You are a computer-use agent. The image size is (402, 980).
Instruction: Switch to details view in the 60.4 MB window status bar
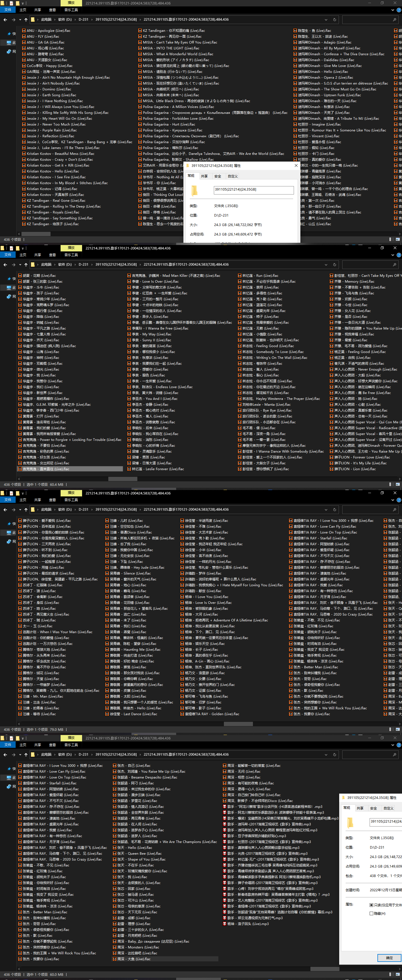click(x=391, y=484)
